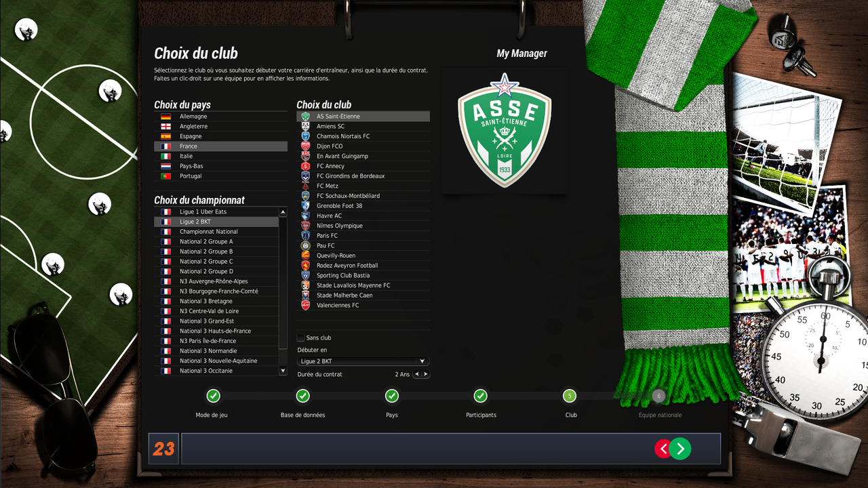Click the green next arrow button
The width and height of the screenshot is (868, 488).
click(x=680, y=449)
